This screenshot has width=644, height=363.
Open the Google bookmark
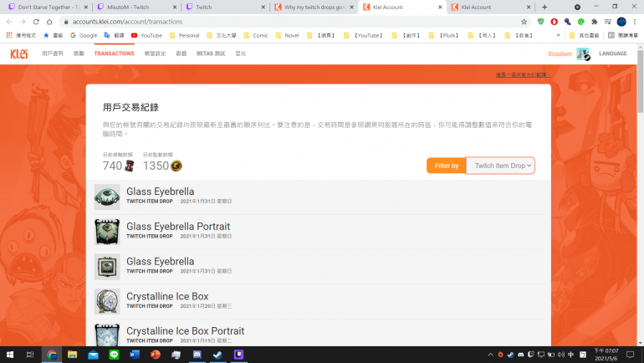tap(84, 35)
